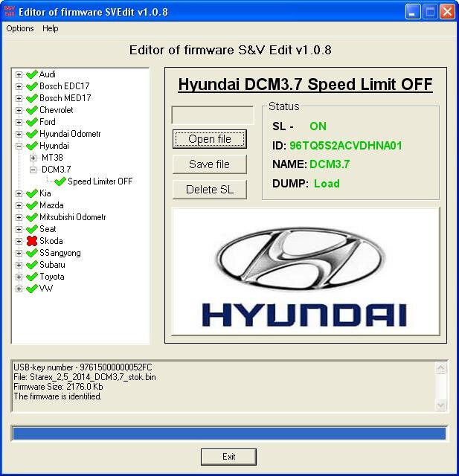Click the Save file button
The image size is (459, 476).
coord(210,164)
